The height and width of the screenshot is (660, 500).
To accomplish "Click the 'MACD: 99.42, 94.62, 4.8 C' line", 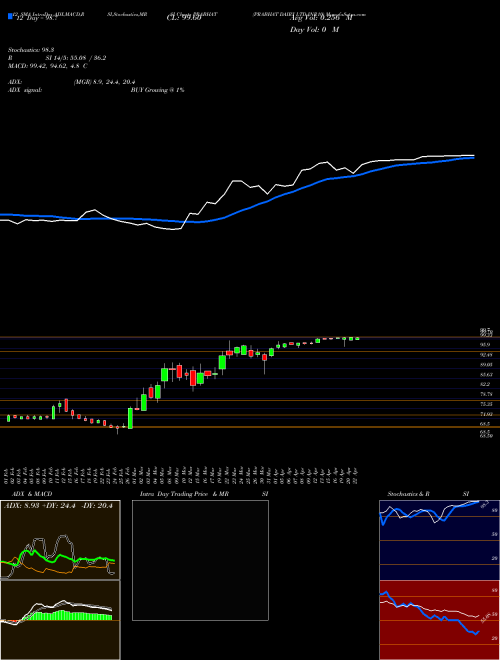I will (x=48, y=66).
